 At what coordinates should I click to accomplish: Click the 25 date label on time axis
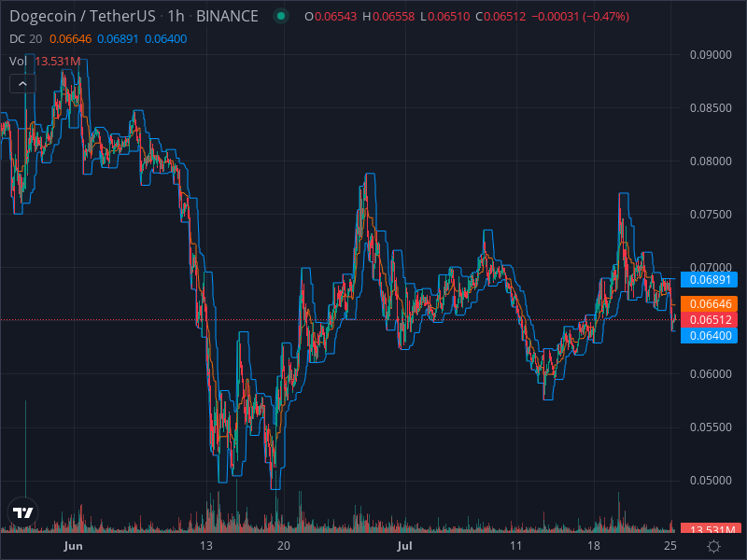[670, 546]
